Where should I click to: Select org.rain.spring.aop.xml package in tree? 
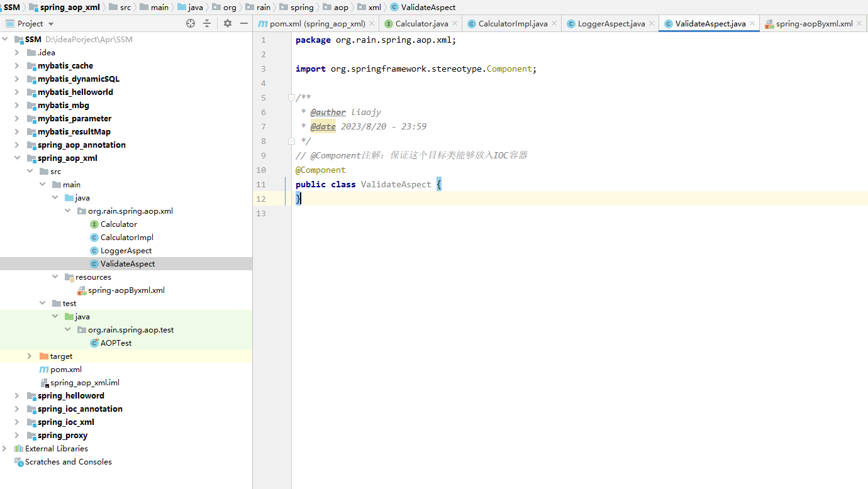tap(125, 211)
